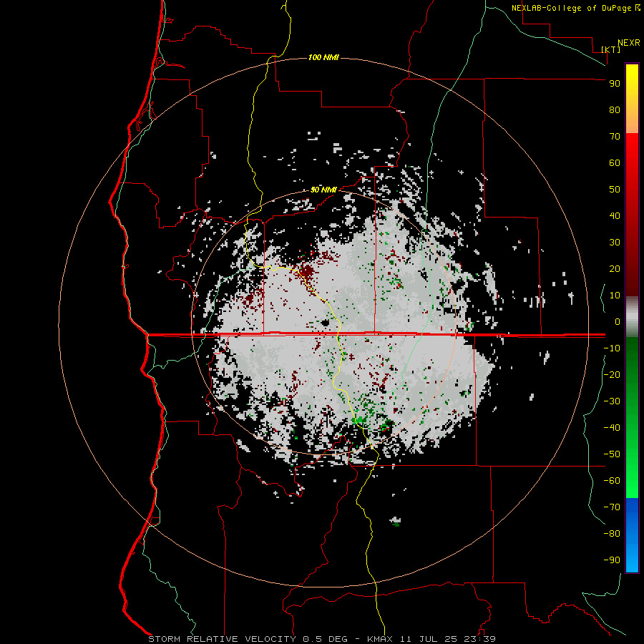Click the 0.5 DEG elevation angle text
The width and height of the screenshot is (644, 644).
tap(325, 639)
